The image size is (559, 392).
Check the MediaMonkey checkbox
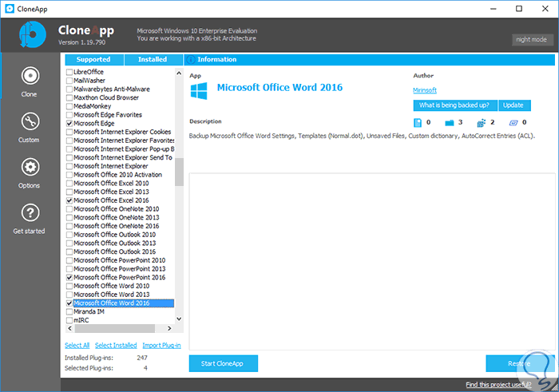click(x=69, y=106)
